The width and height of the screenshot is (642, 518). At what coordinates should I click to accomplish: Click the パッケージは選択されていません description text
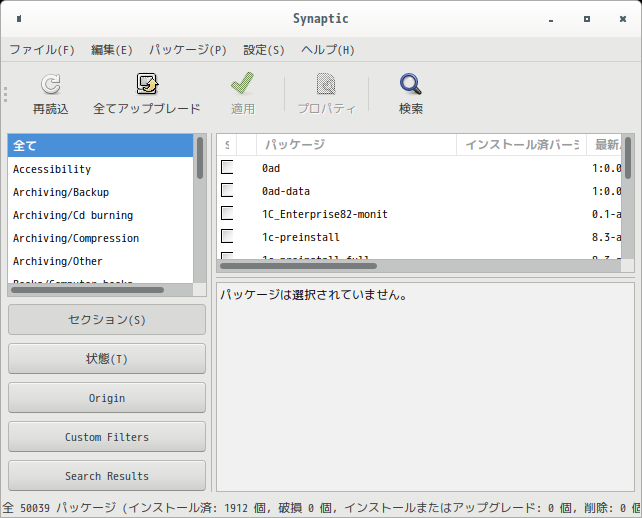(314, 294)
